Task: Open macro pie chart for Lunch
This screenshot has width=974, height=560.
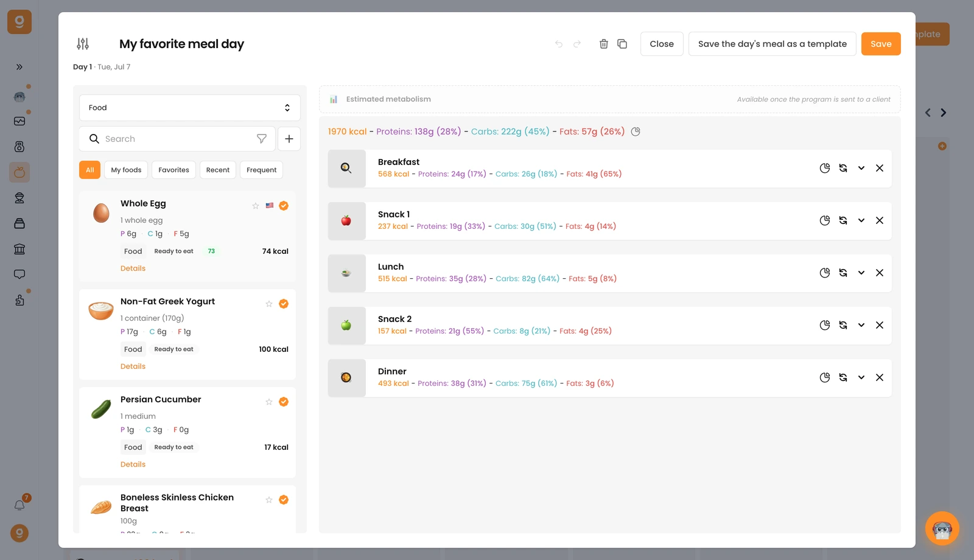Action: (x=825, y=273)
